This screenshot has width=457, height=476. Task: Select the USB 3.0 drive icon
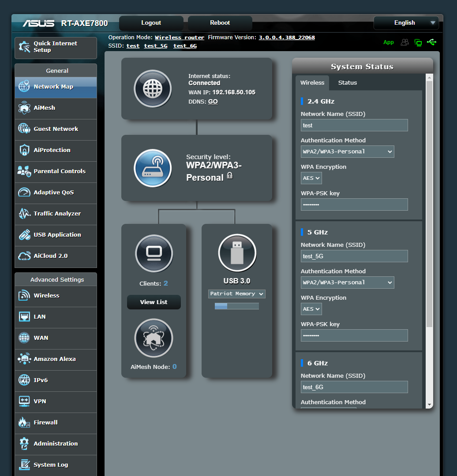click(x=237, y=253)
